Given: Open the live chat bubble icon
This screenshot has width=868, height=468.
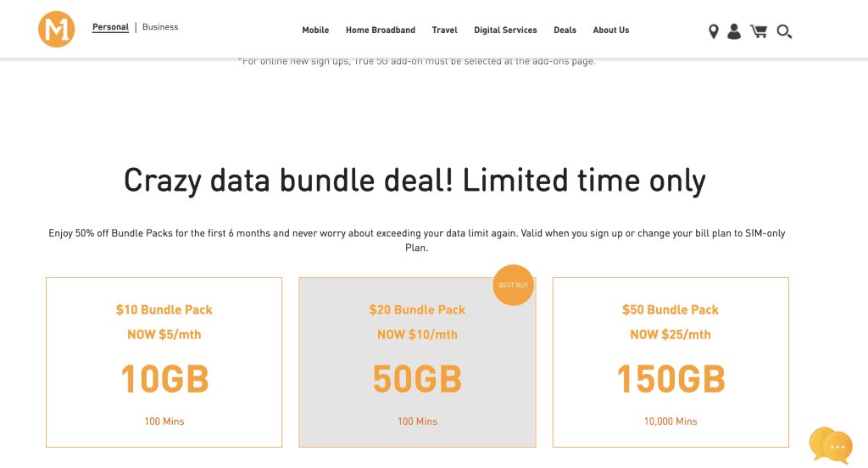Looking at the screenshot, I should (831, 445).
